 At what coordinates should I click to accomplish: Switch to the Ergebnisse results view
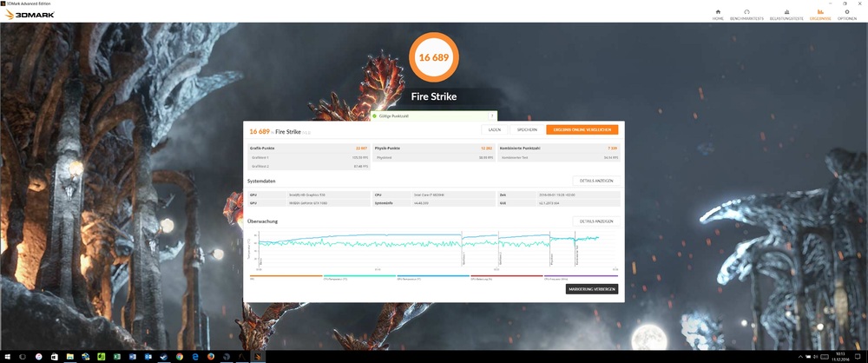(820, 14)
